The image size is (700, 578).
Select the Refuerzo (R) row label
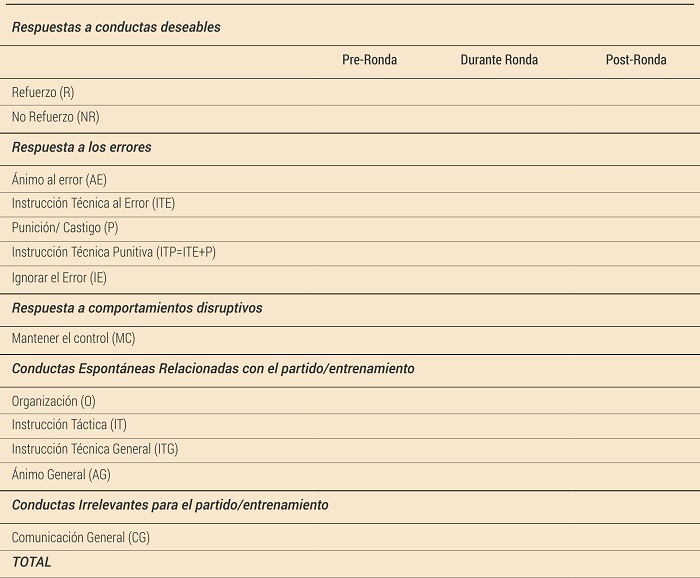[x=43, y=93]
